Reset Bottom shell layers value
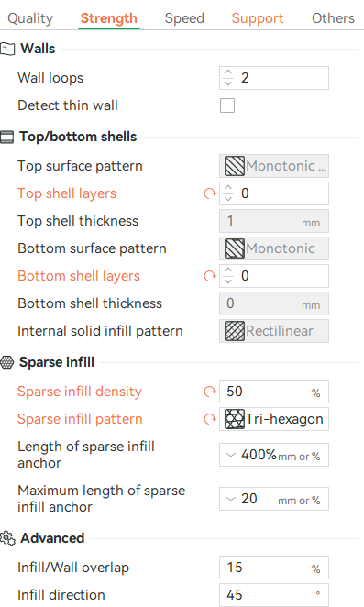Screen dimensions: 364x607 209,276
